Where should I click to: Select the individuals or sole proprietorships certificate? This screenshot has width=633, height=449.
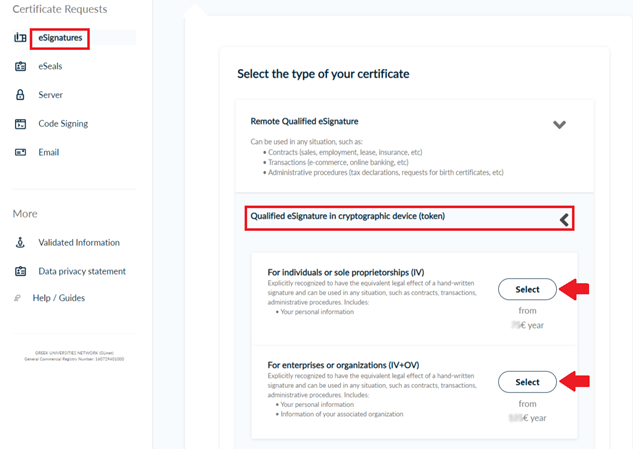pos(527,290)
